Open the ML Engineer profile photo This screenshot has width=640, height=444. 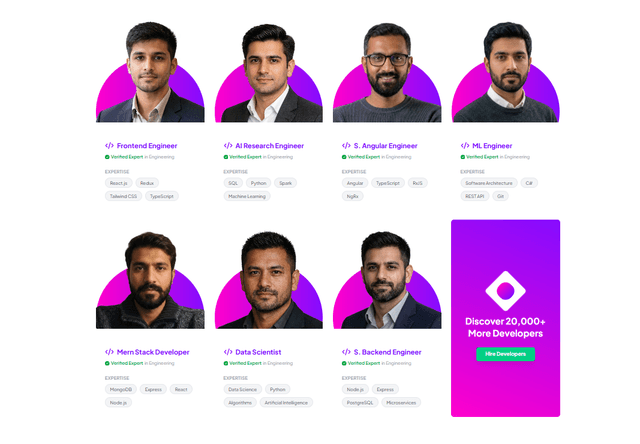coord(505,72)
